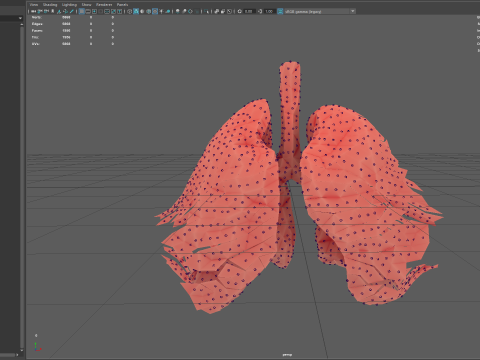The width and height of the screenshot is (480, 360).
Task: Toggle viewport Grid display
Action: (x=82, y=11)
